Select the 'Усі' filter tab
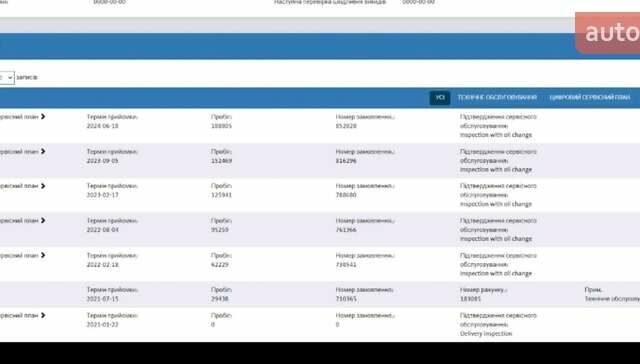This screenshot has width=640, height=364. tap(440, 98)
